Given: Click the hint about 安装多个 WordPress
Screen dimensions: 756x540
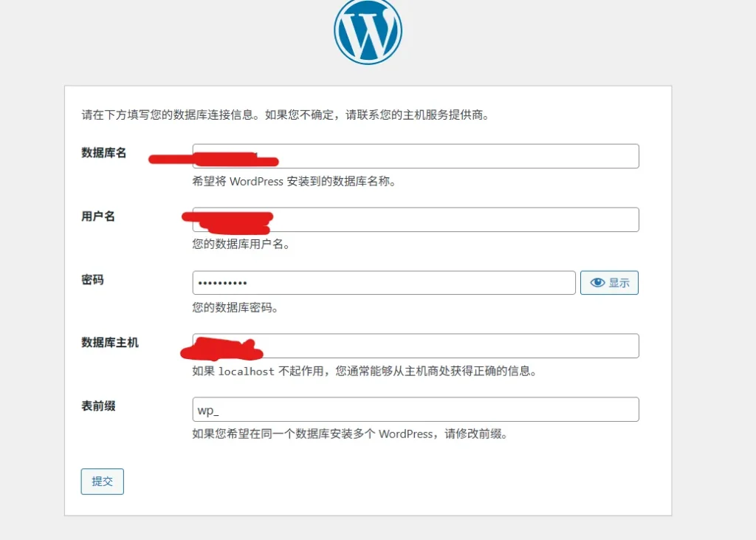Looking at the screenshot, I should [350, 434].
